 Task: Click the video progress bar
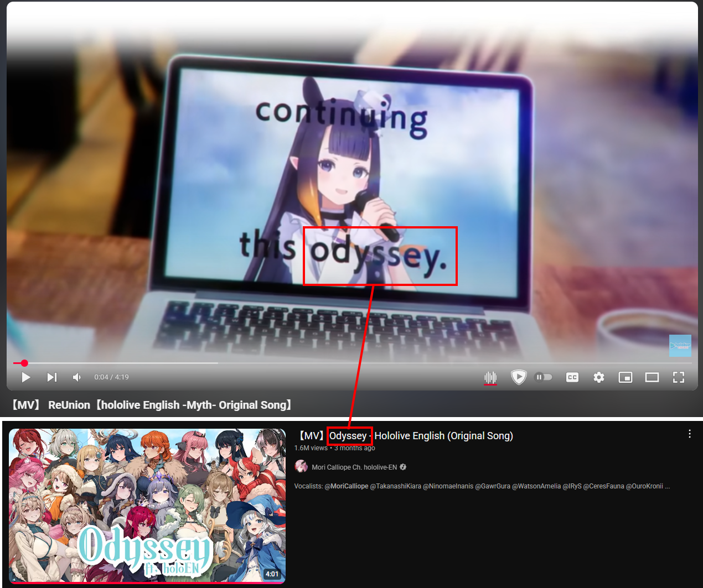coord(353,363)
